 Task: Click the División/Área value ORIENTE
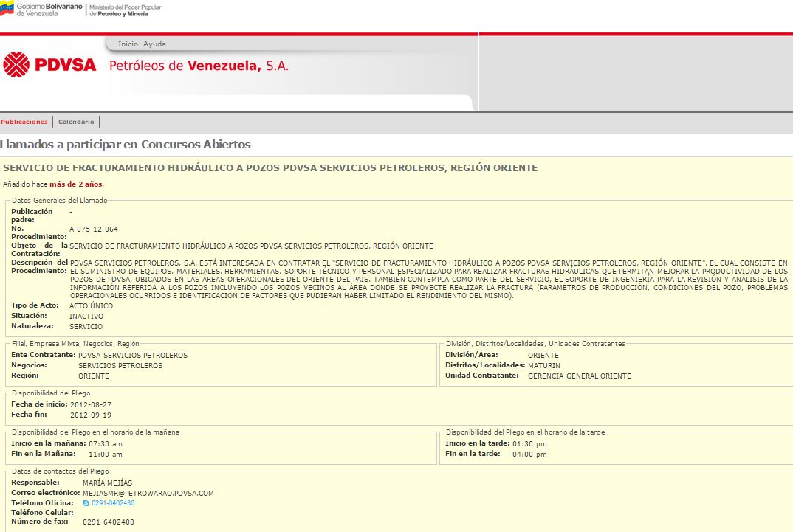point(543,356)
